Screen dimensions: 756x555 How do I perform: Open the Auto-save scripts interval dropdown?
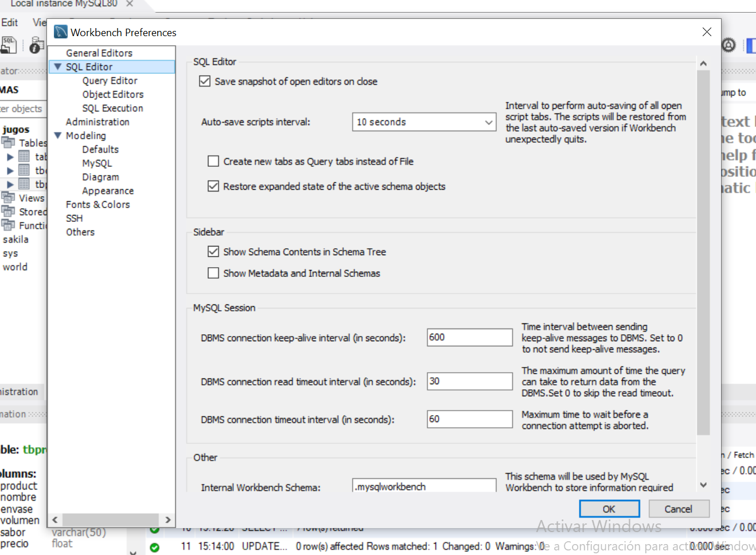tap(424, 122)
